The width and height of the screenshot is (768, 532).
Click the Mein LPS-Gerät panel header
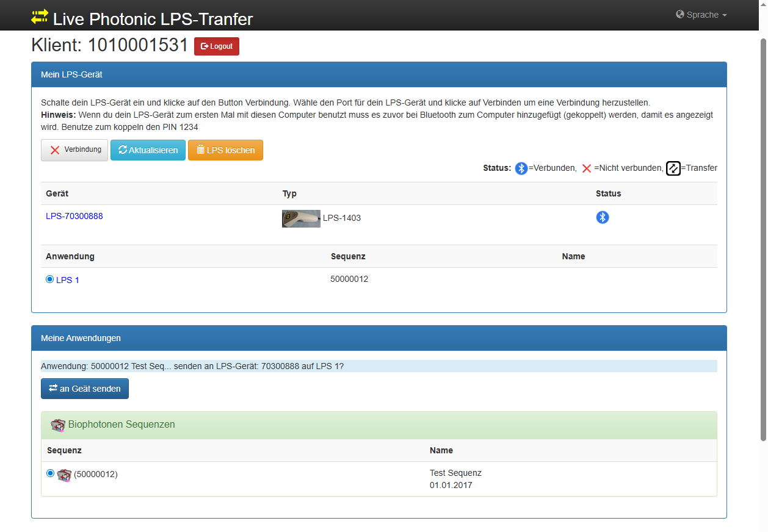[379, 74]
